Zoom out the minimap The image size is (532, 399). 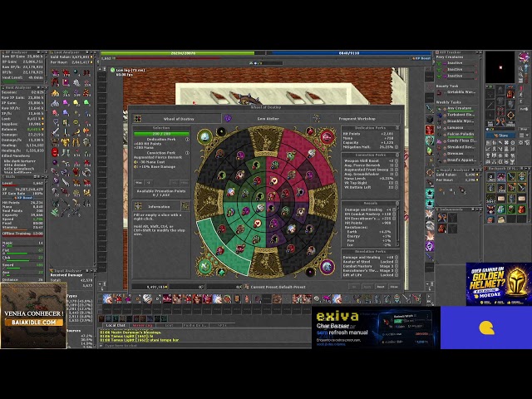(x=520, y=75)
